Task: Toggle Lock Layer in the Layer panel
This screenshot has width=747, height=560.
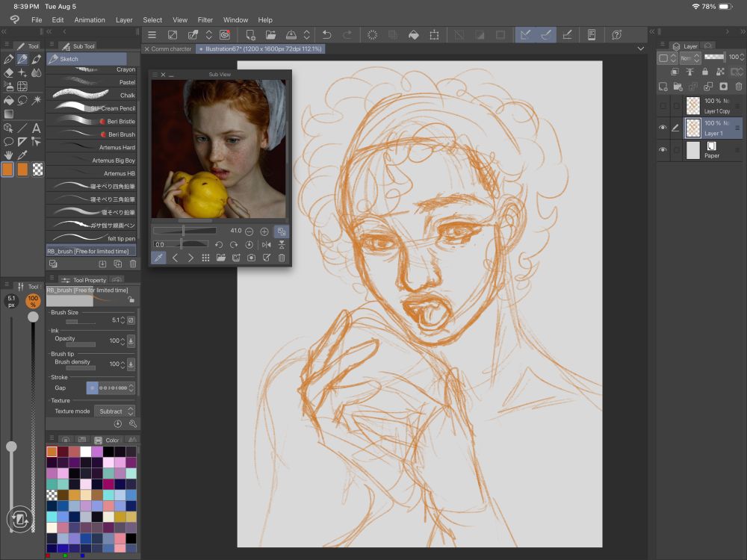Action: (x=705, y=72)
